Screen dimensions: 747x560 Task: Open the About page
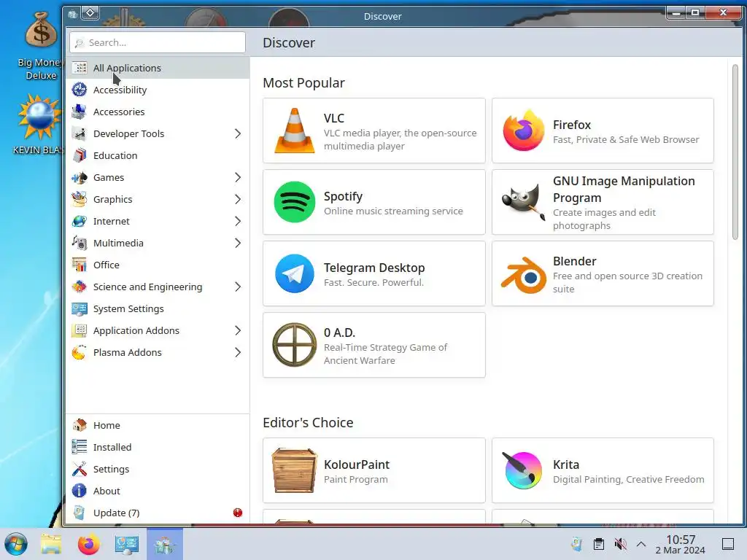coord(158,491)
